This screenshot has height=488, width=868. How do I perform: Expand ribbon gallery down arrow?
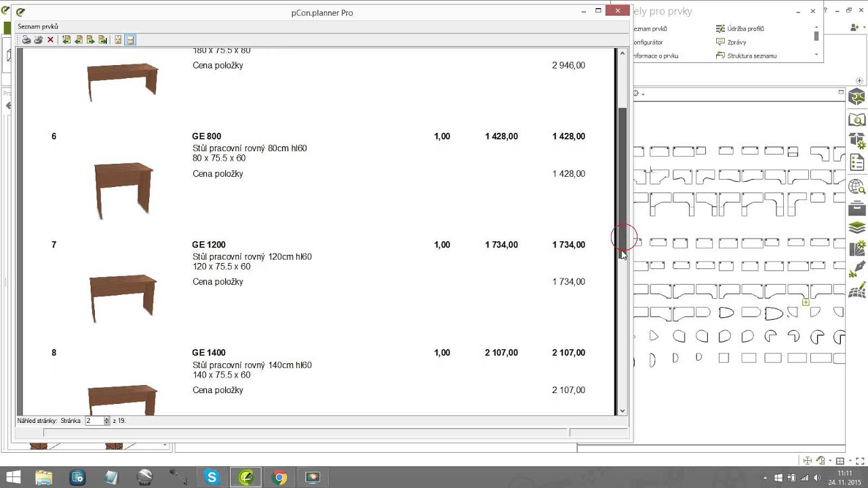coord(816,55)
